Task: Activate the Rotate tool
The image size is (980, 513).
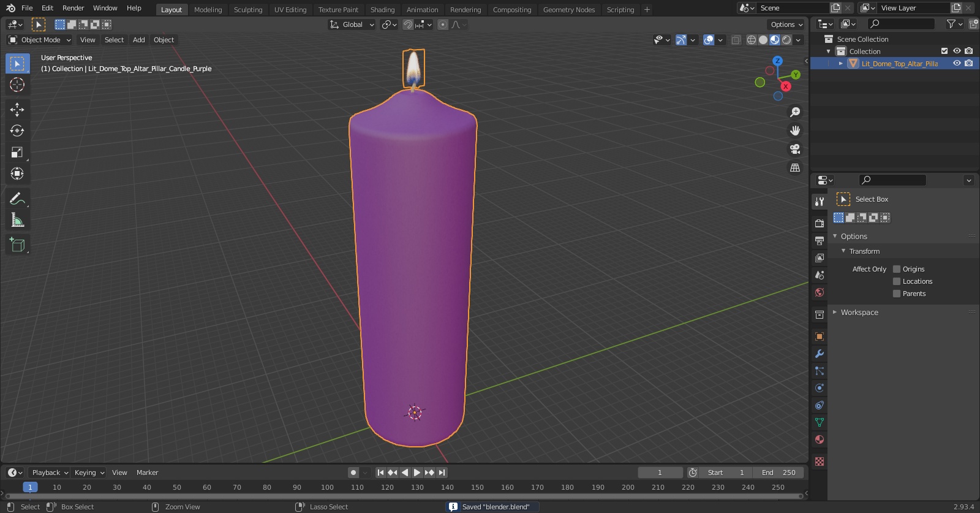Action: click(17, 131)
